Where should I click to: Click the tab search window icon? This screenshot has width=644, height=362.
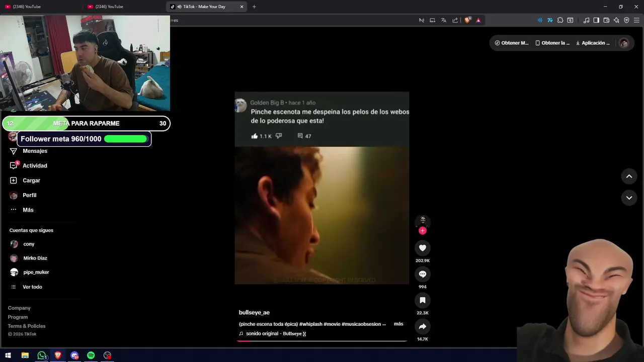coord(570,20)
